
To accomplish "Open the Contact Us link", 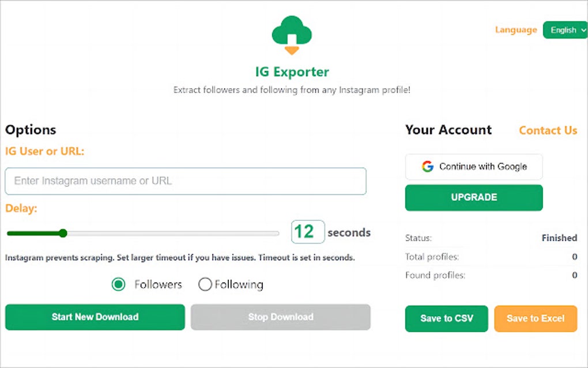I will (x=547, y=130).
